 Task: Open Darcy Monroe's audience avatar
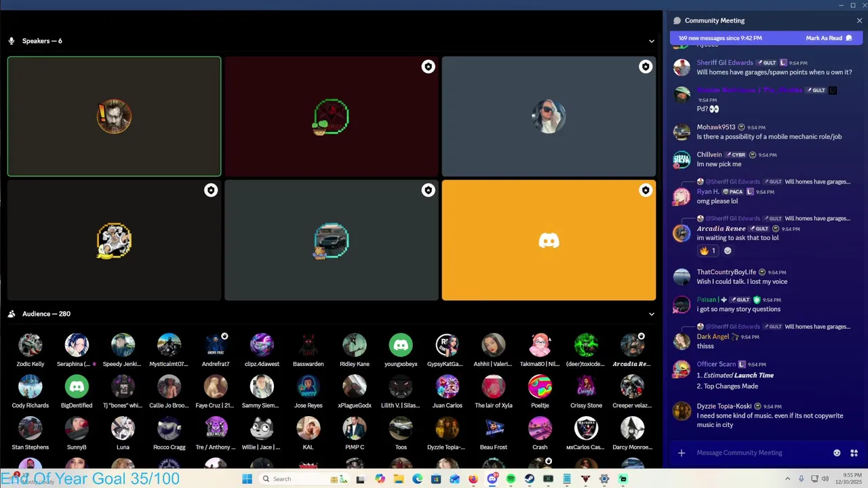point(632,428)
